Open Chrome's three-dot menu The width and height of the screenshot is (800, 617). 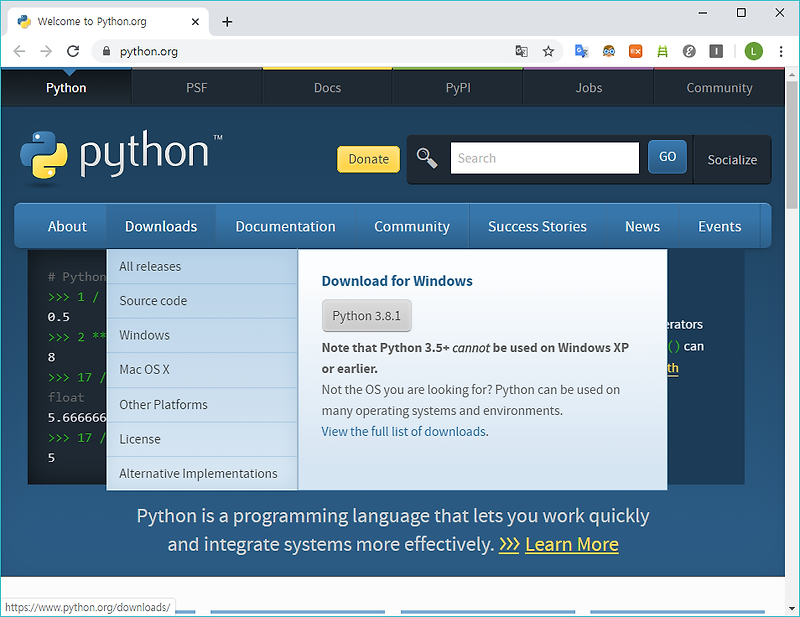tap(781, 51)
